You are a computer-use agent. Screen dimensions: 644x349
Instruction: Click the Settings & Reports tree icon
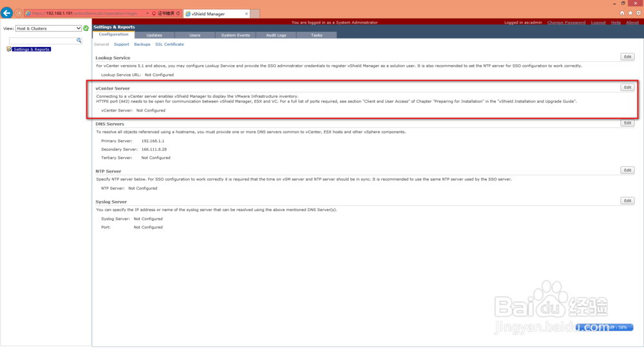pyautogui.click(x=9, y=50)
